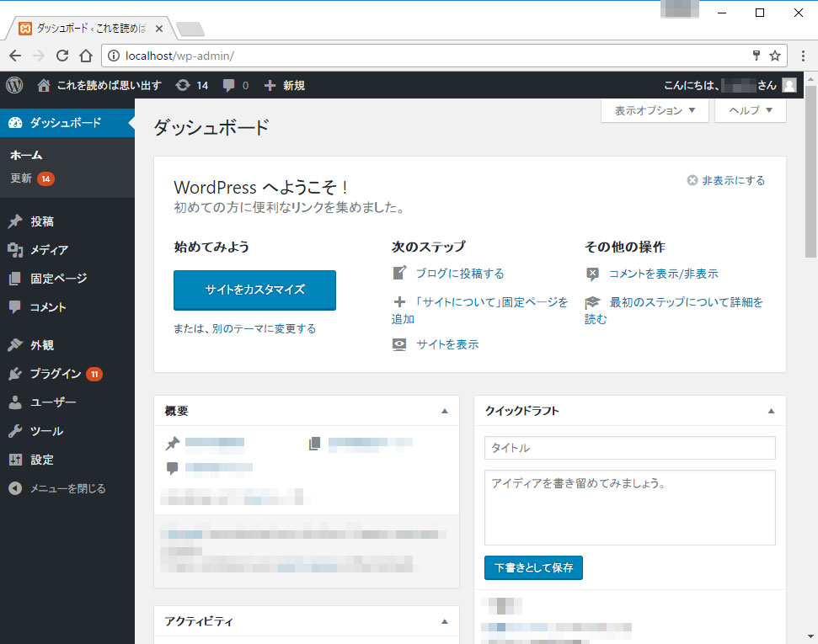Viewport: 818px width, 644px height.
Task: Click the ダッシュボード gauge icon in sidebar
Action: tap(15, 123)
